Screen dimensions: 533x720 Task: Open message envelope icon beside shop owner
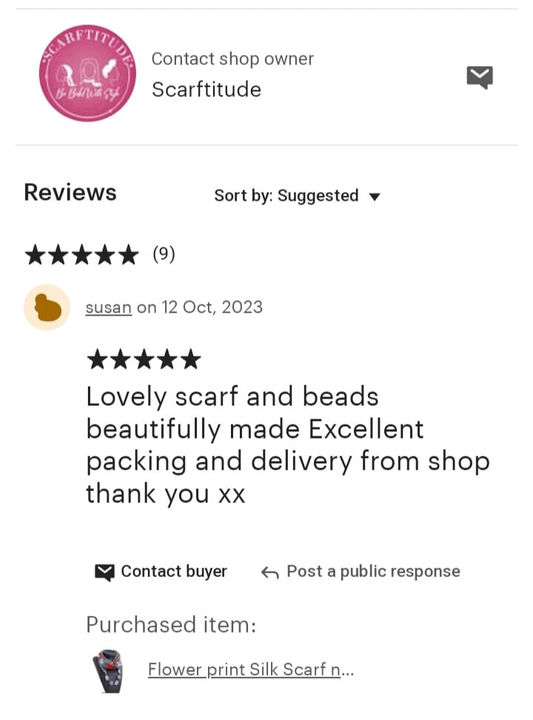coord(480,77)
